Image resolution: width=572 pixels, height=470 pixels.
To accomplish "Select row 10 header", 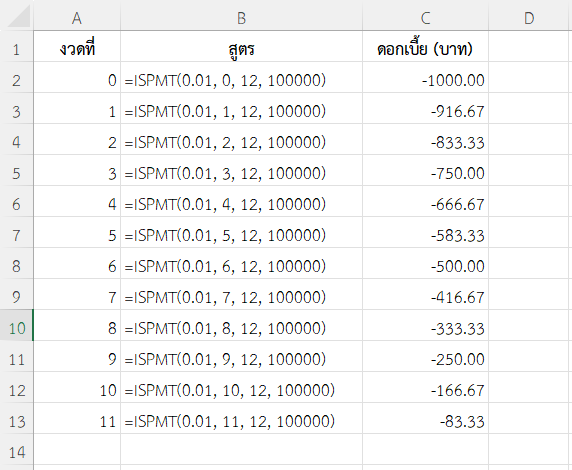I will click(x=16, y=325).
